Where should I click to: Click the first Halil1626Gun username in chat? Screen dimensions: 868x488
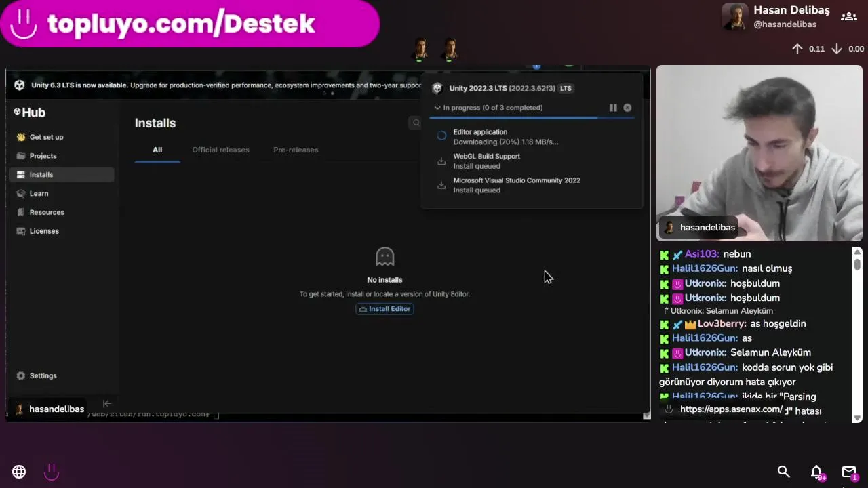pyautogui.click(x=705, y=268)
